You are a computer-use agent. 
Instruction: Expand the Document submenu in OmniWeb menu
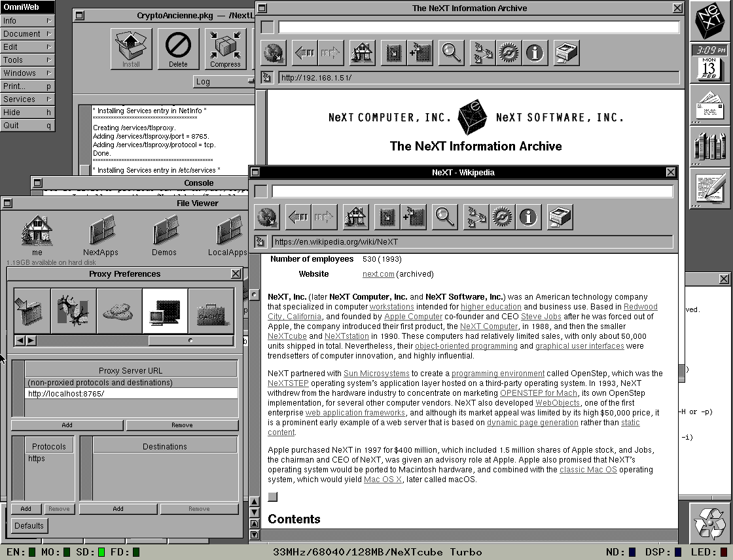coord(27,34)
